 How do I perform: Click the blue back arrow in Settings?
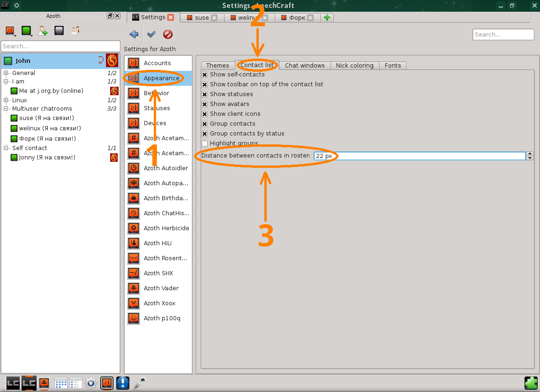[x=134, y=34]
